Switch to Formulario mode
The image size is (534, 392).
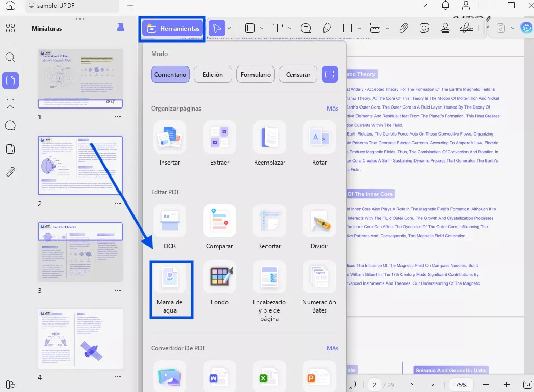pyautogui.click(x=256, y=75)
